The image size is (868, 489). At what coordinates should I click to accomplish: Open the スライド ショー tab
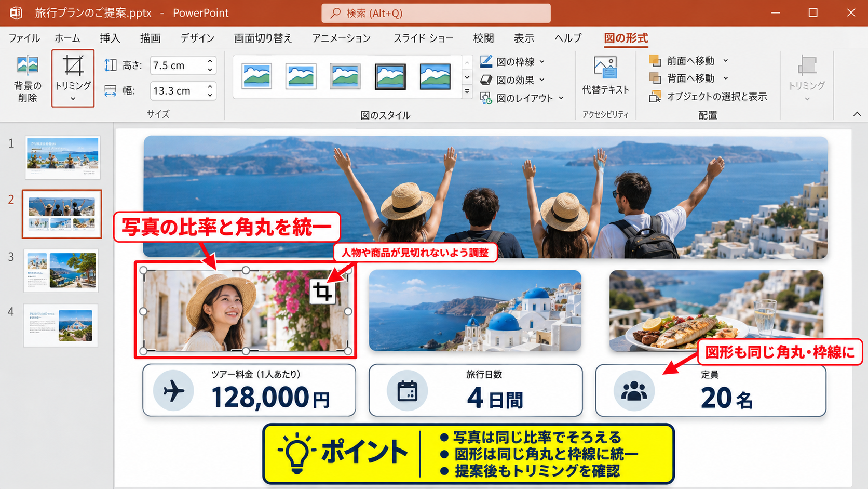click(423, 38)
